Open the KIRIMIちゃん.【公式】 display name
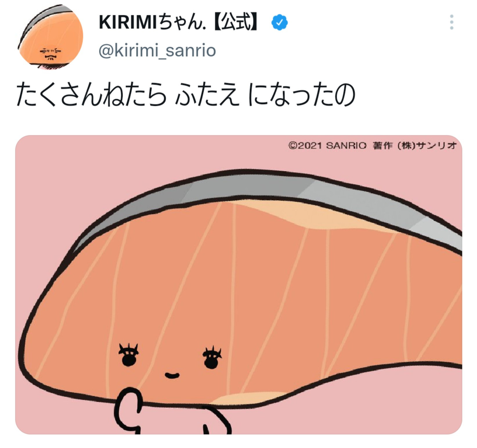Screen dimensions: 477x448 click(178, 23)
